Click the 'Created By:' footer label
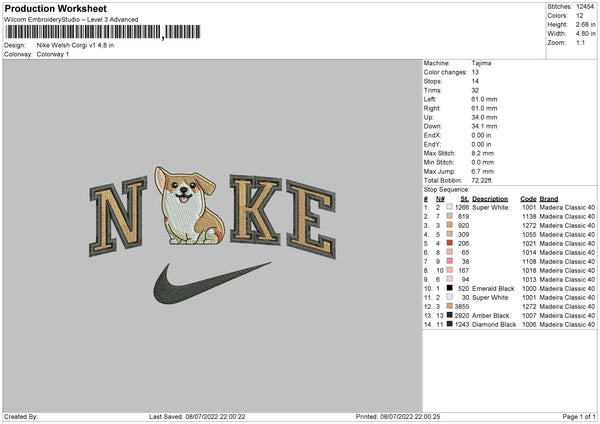Image resolution: width=600 pixels, height=424 pixels. tap(21, 416)
